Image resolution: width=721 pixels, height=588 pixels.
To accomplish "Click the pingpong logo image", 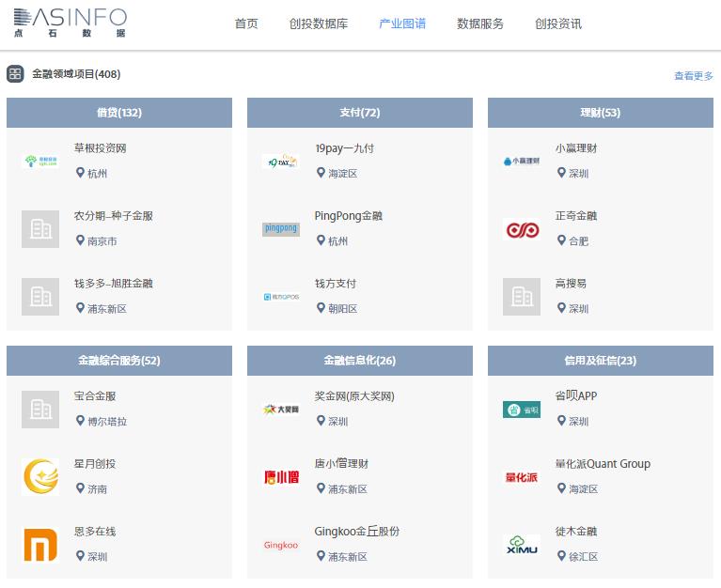I will click(281, 229).
